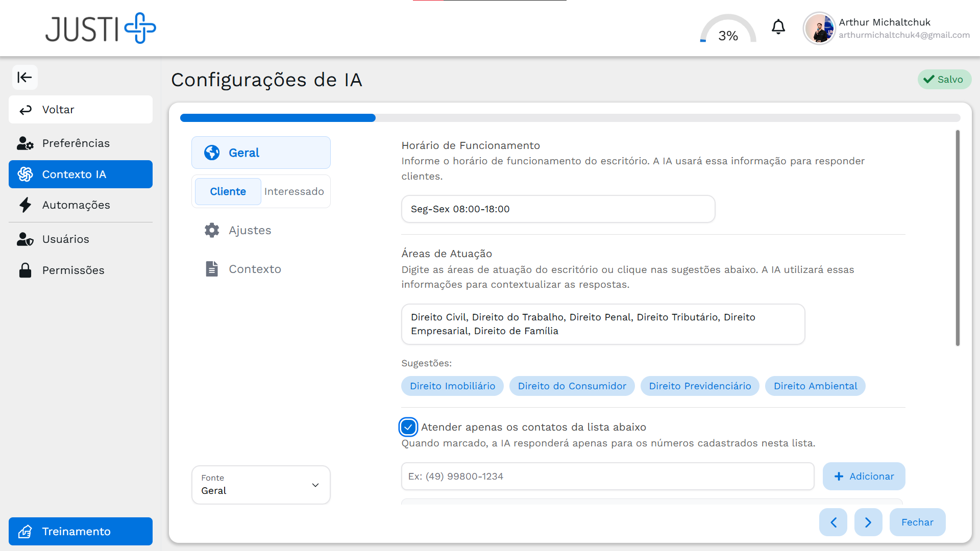
Task: Open the Fonte dropdown
Action: tap(260, 485)
